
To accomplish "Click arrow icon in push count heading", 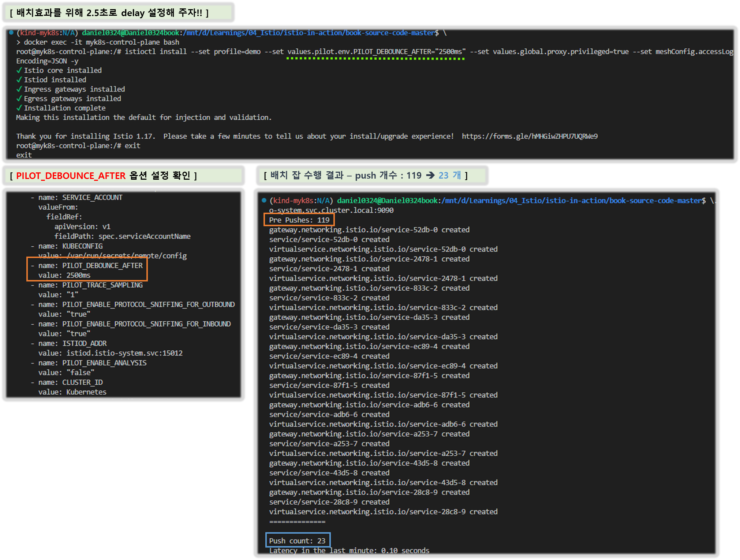I will 430,175.
